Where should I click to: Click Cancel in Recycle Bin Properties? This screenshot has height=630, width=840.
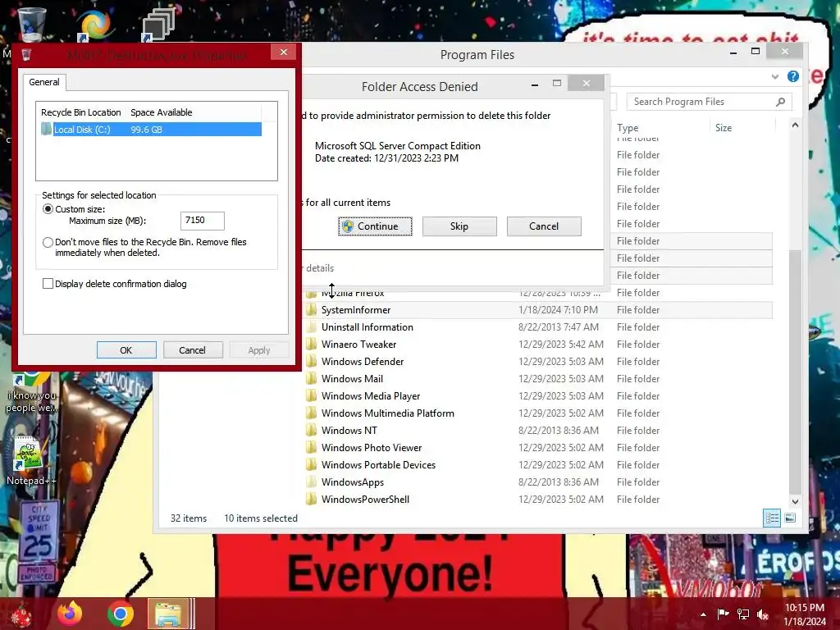(193, 349)
